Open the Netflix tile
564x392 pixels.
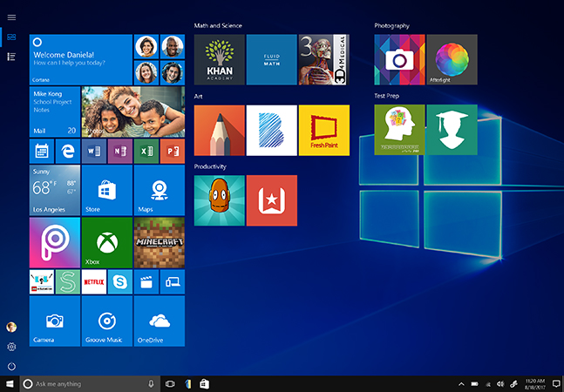click(x=94, y=281)
